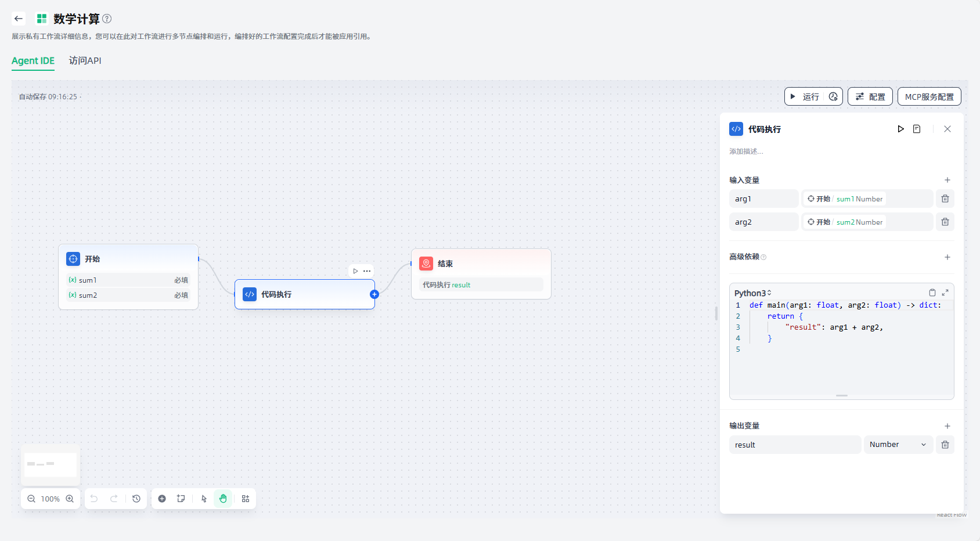The width and height of the screenshot is (980, 541).
Task: Add a sticky note to canvas
Action: click(181, 499)
